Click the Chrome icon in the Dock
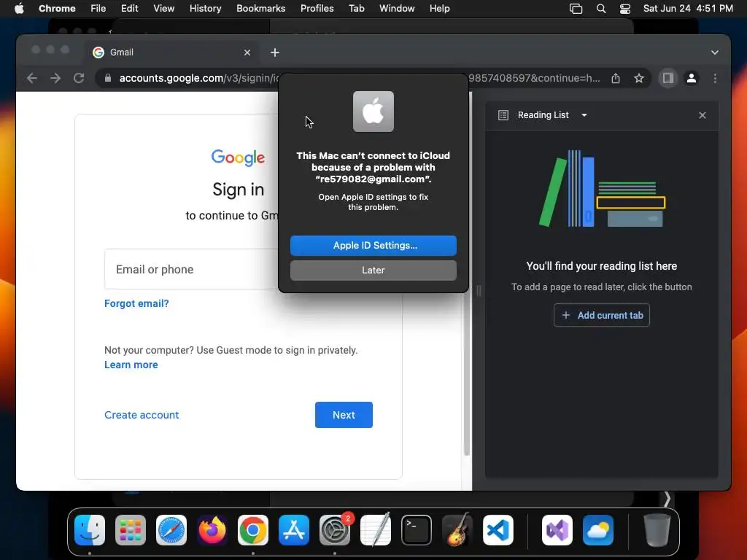747x560 pixels. click(253, 530)
